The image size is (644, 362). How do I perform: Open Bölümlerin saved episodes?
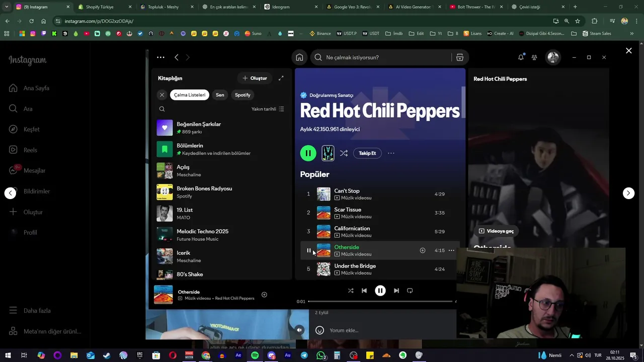pos(221,149)
